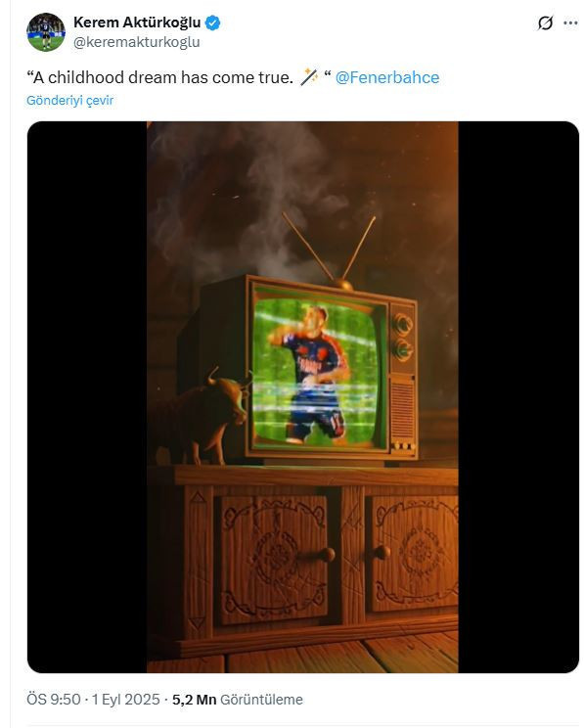The width and height of the screenshot is (584, 728).
Task: Play the video on the TV screen
Action: 319,372
